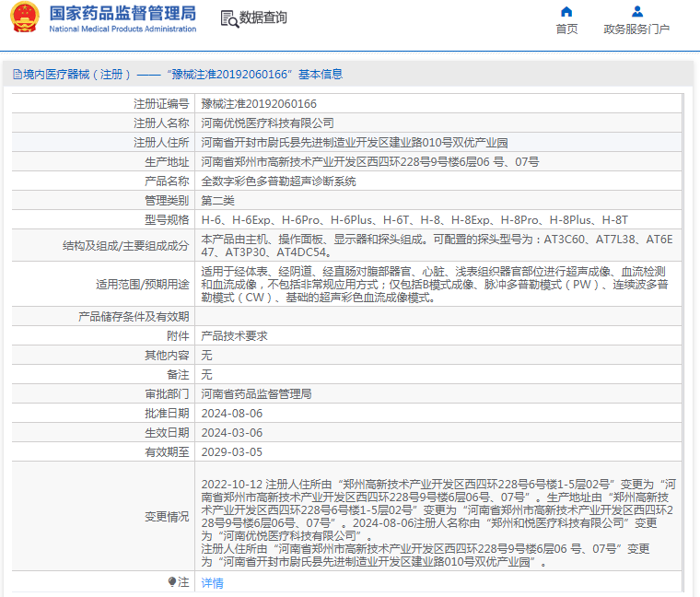Select approval date 2024-08-06
Image resolution: width=700 pixels, height=597 pixels.
point(232,414)
